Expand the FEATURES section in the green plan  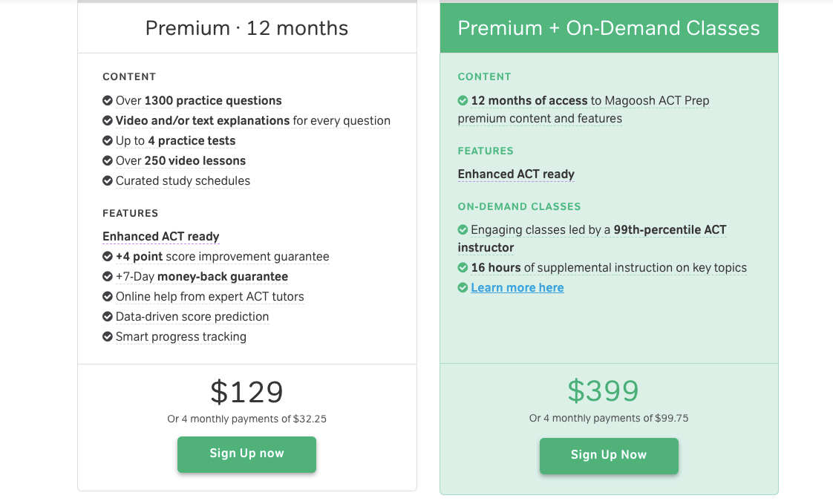[486, 151]
